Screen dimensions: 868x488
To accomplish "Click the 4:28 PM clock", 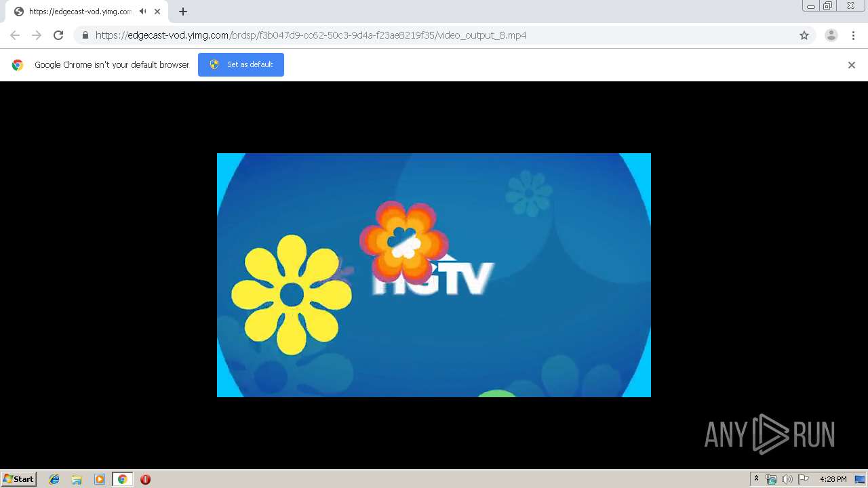I will coord(833,479).
